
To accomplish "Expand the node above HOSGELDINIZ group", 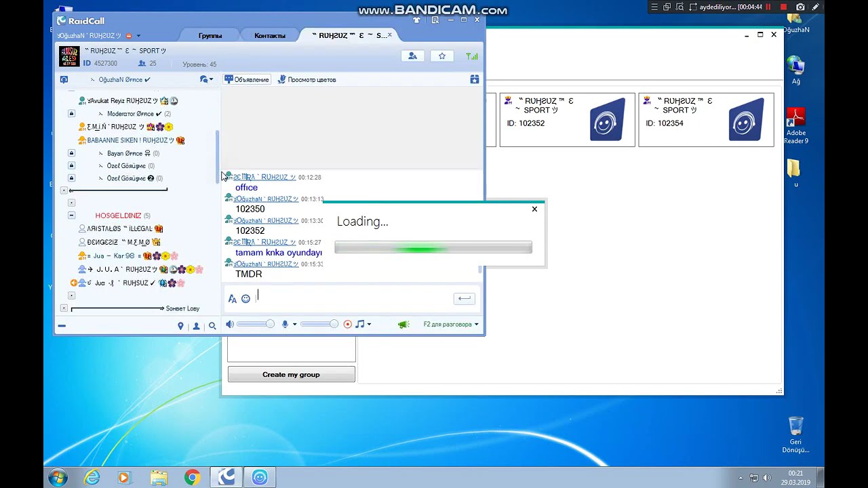I will point(71,203).
